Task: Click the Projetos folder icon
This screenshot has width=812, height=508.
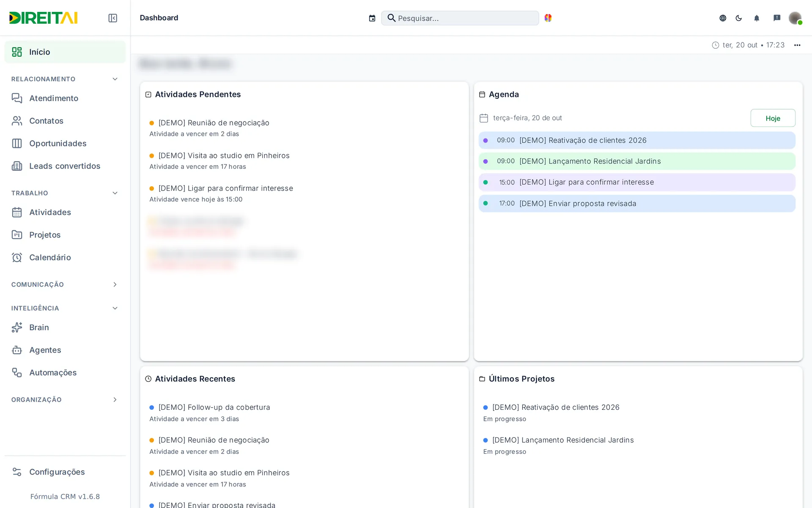Action: point(17,235)
